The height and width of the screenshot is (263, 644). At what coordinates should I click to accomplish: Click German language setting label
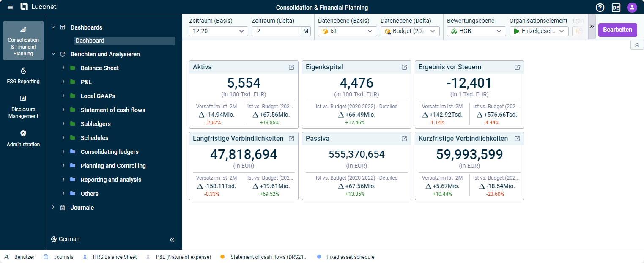click(69, 239)
